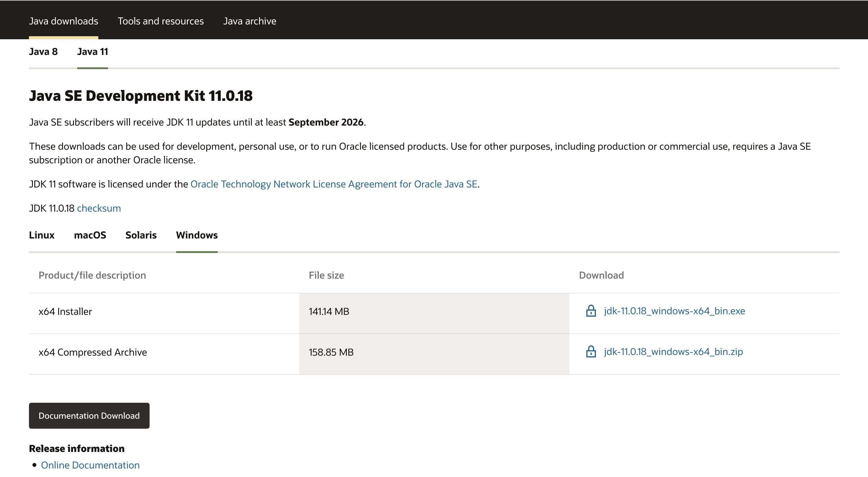Switch to the Java 8 tab
Screen dimensions: 868x477
click(x=43, y=52)
